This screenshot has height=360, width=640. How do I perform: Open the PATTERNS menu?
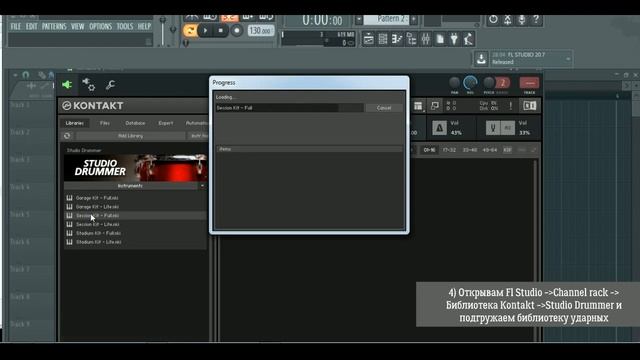tap(54, 27)
